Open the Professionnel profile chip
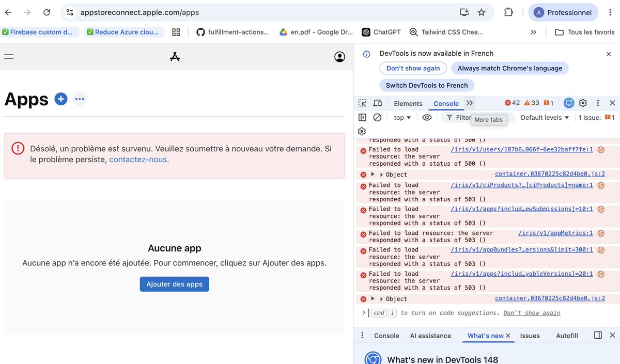The image size is (620, 364). click(563, 12)
